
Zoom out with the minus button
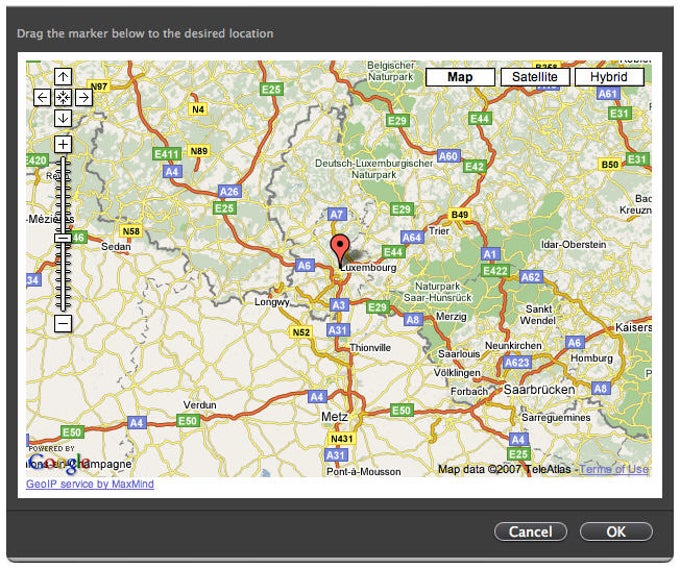pos(63,323)
